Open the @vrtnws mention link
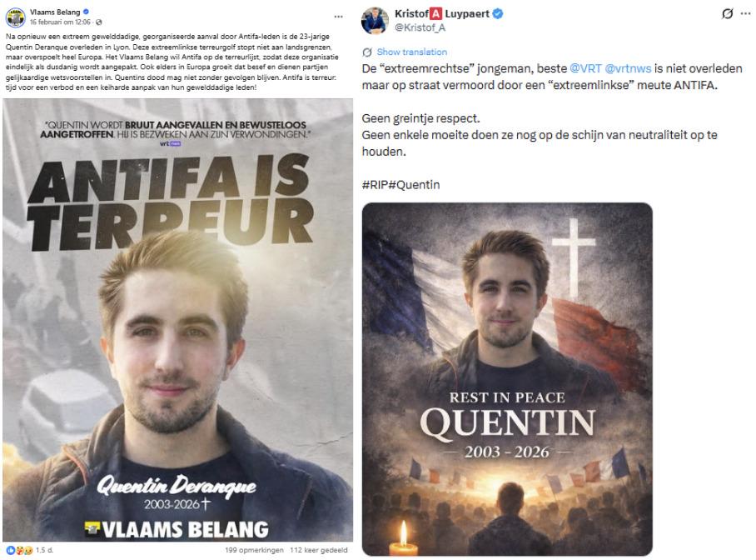The width and height of the screenshot is (756, 560). (x=628, y=68)
